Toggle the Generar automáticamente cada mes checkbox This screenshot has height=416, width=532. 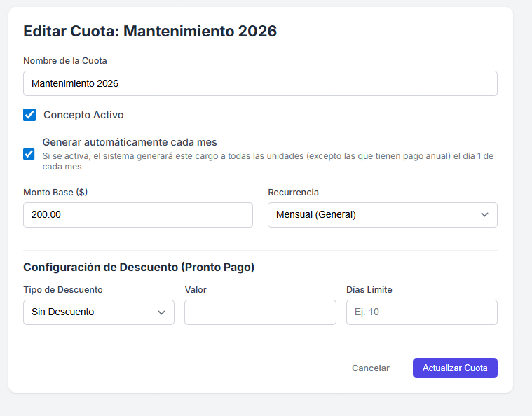click(29, 154)
